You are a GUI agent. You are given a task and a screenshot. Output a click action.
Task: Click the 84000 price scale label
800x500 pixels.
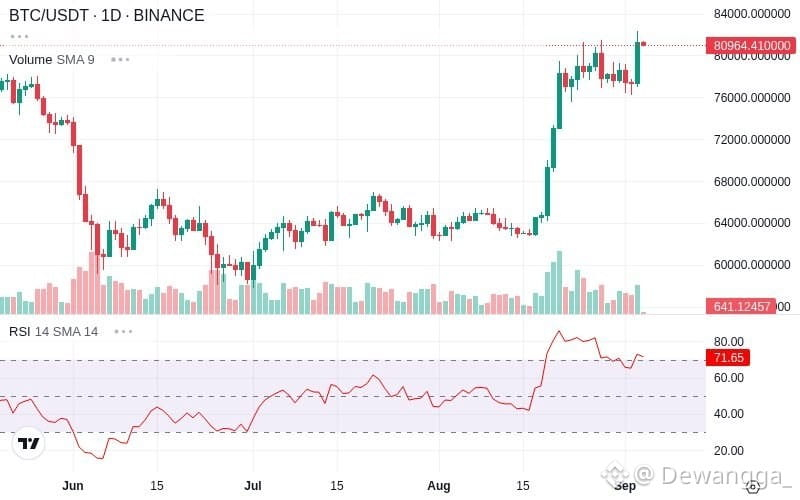coord(752,14)
